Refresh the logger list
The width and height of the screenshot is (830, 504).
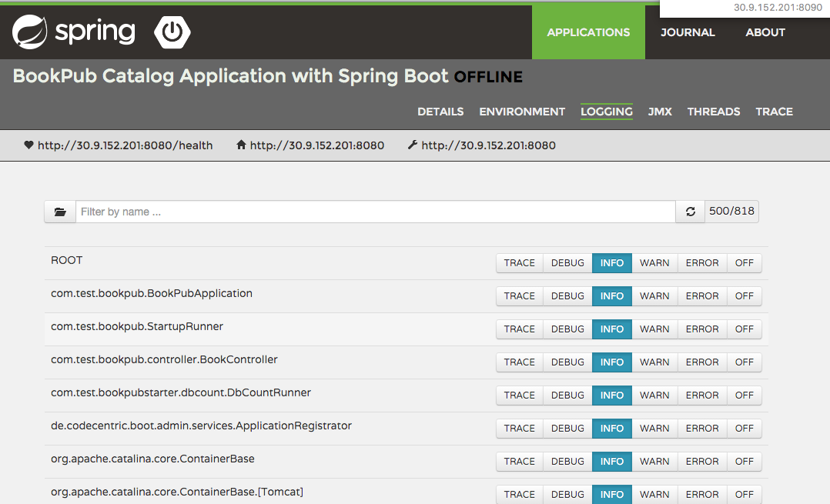pyautogui.click(x=690, y=211)
